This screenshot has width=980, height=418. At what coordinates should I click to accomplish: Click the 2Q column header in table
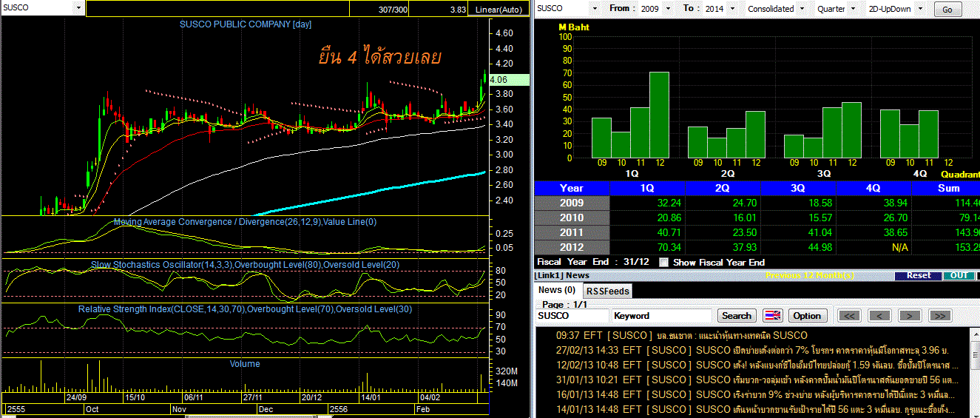[x=723, y=188]
